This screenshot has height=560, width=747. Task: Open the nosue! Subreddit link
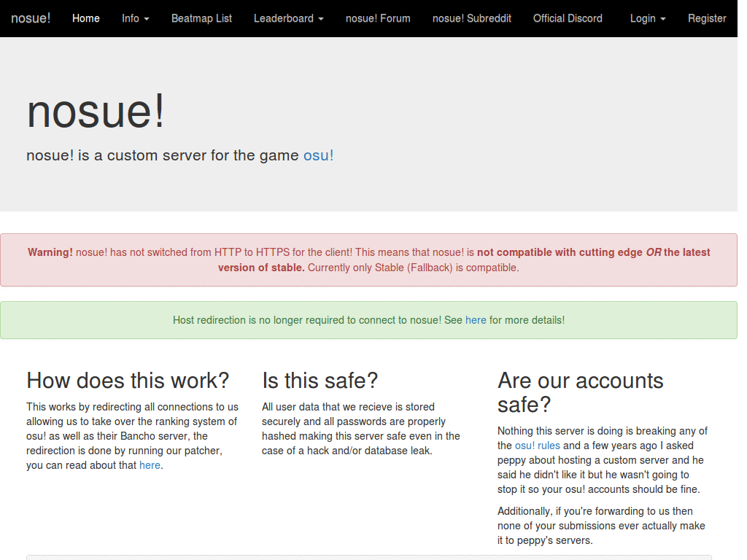click(x=471, y=18)
